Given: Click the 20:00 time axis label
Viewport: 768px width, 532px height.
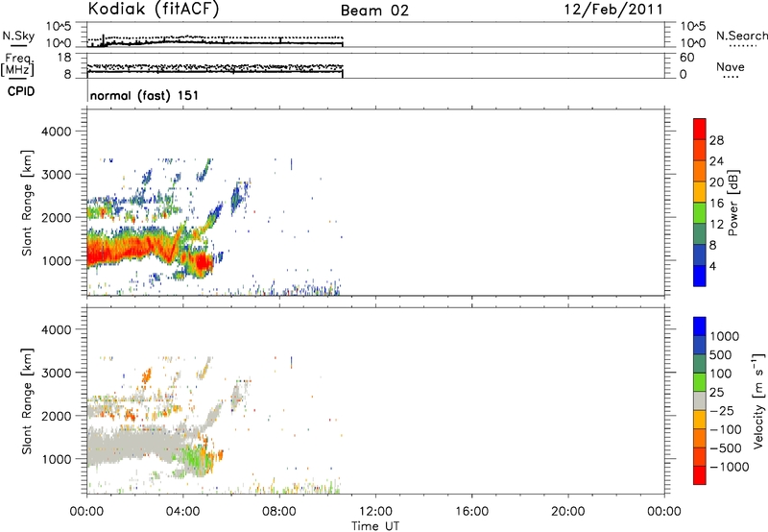Looking at the screenshot, I should tap(568, 512).
